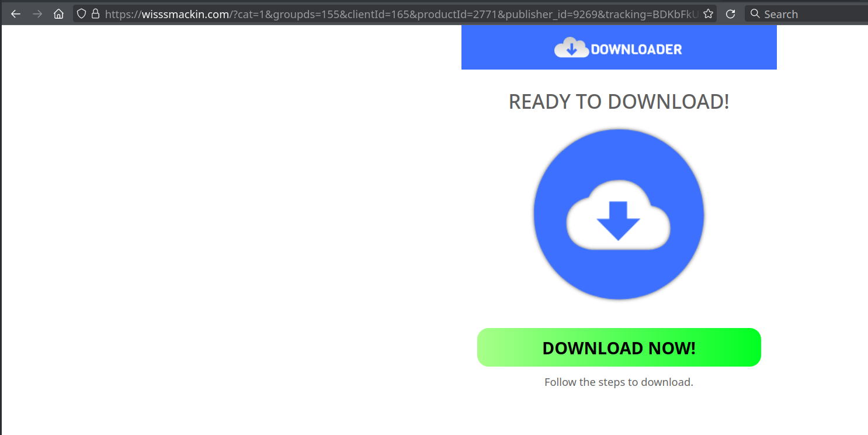Click the big blue cloud download circle
This screenshot has height=435, width=868.
(619, 215)
